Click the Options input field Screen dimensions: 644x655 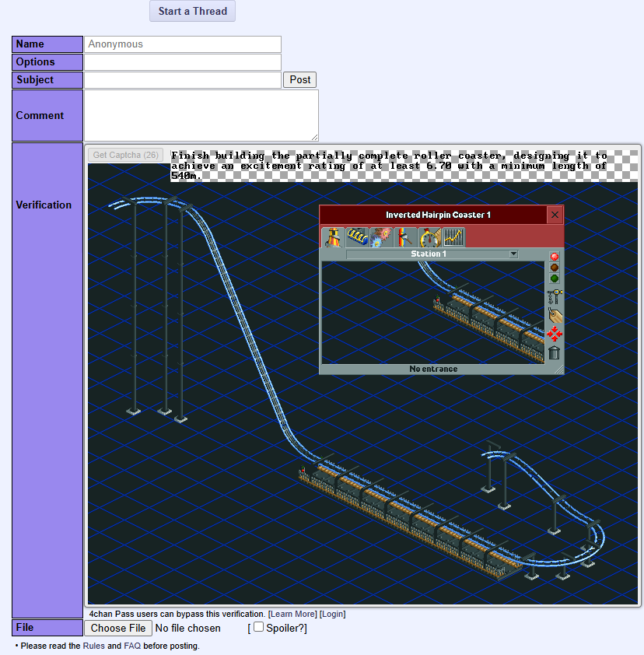click(x=183, y=62)
